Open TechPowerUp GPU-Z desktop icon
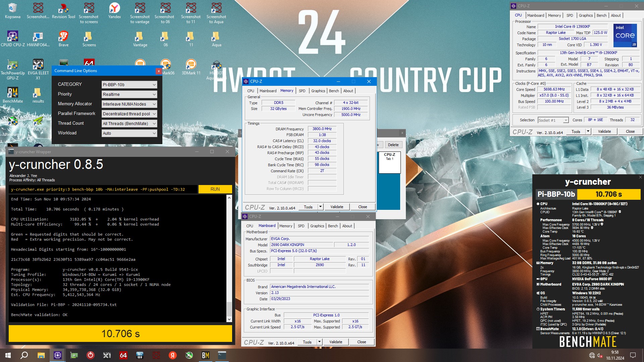644x362 pixels. [x=13, y=69]
